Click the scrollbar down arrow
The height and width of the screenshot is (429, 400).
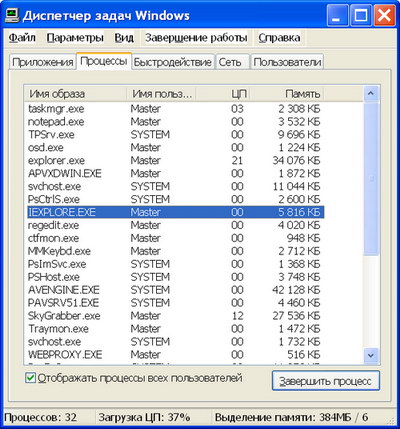point(371,355)
